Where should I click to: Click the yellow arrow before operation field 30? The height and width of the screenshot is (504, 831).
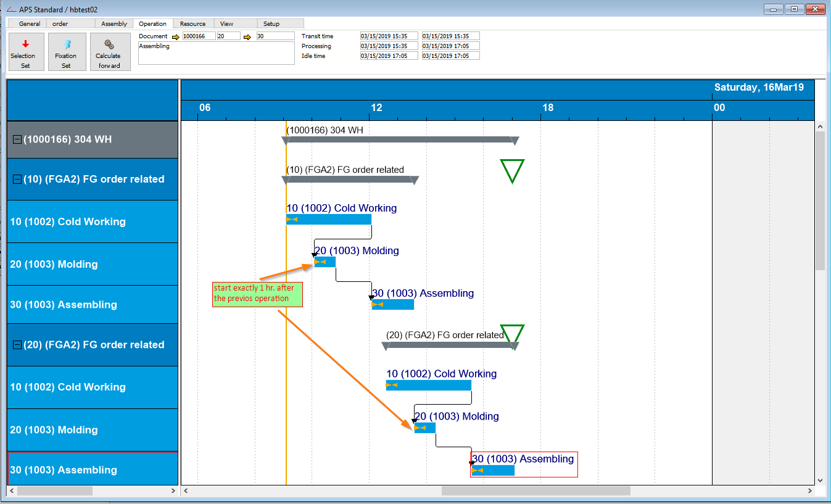(246, 35)
